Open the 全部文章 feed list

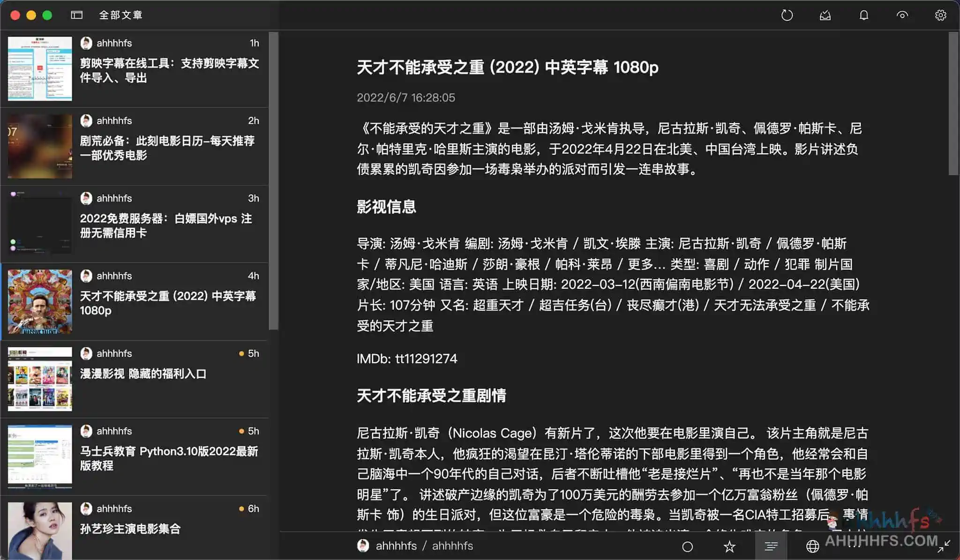click(120, 15)
